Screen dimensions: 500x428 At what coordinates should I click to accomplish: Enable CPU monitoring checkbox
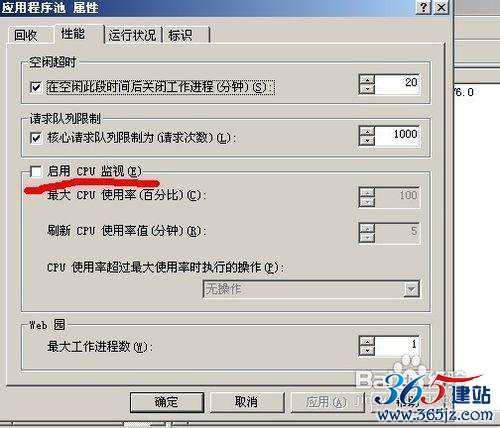point(35,171)
